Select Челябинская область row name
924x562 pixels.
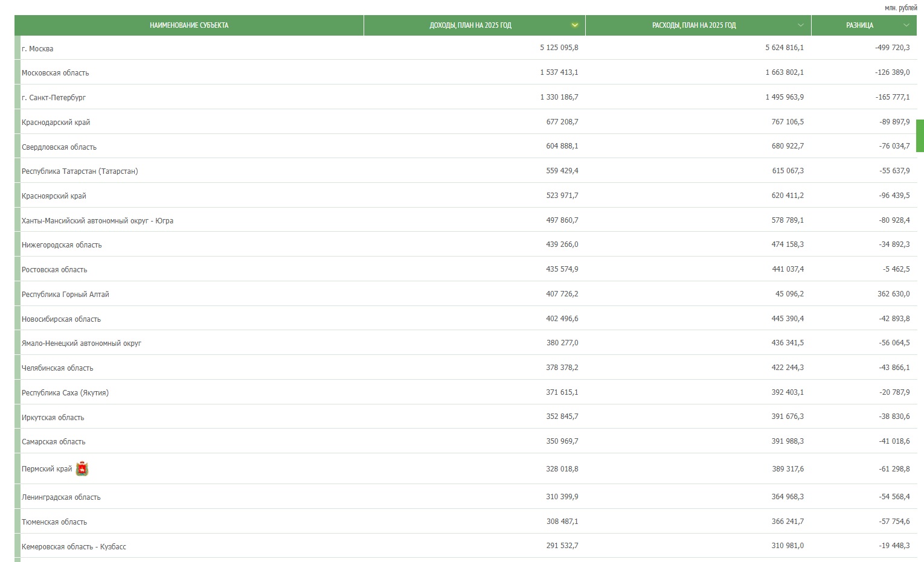coord(57,368)
